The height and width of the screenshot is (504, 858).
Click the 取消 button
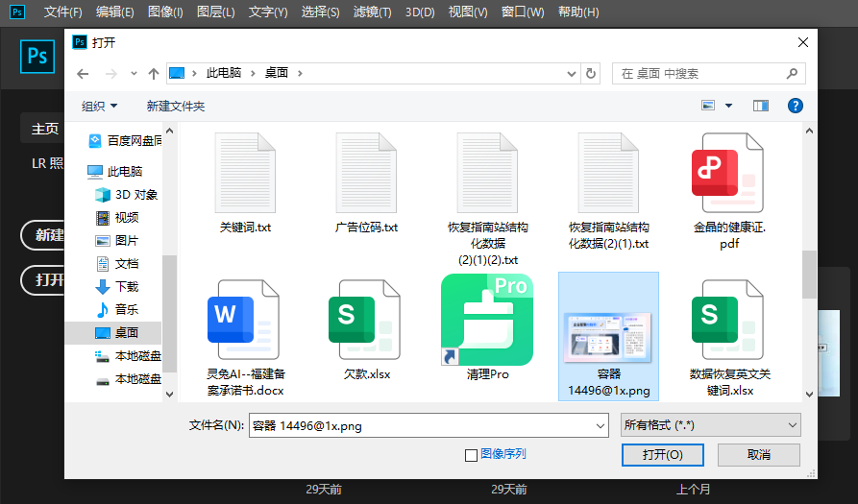click(x=758, y=455)
